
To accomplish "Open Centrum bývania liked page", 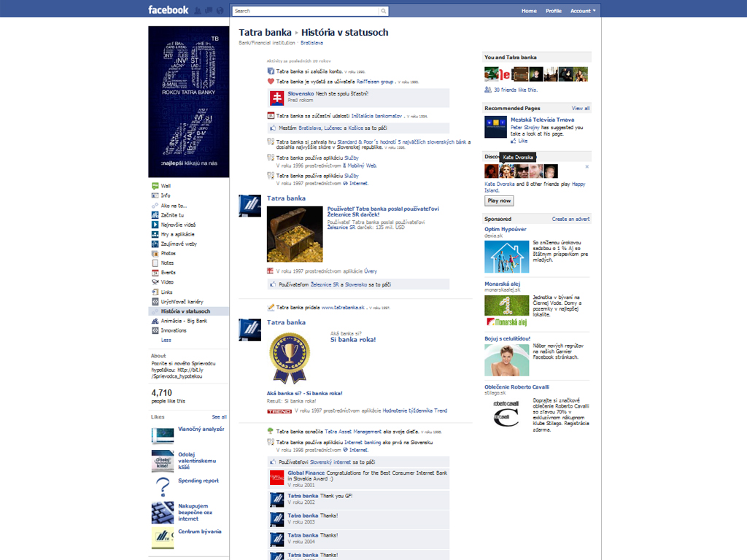I will pos(200,532).
